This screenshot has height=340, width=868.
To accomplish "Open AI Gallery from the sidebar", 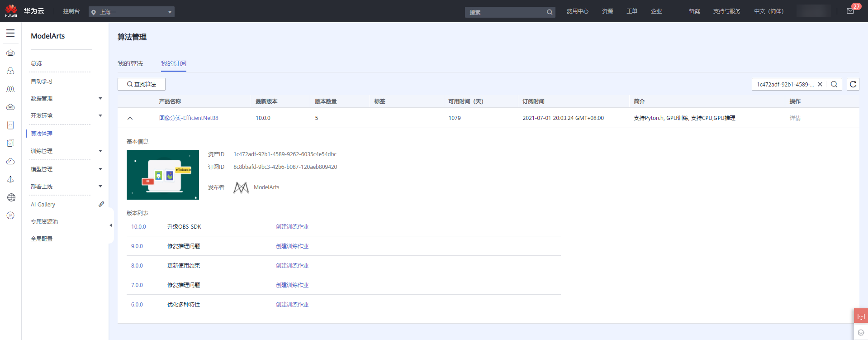I will coord(43,205).
